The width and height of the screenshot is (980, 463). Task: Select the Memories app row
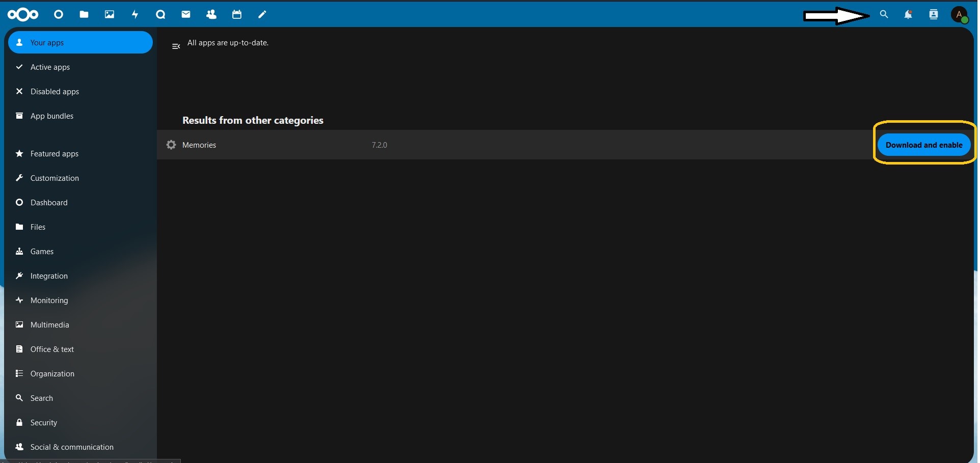199,145
